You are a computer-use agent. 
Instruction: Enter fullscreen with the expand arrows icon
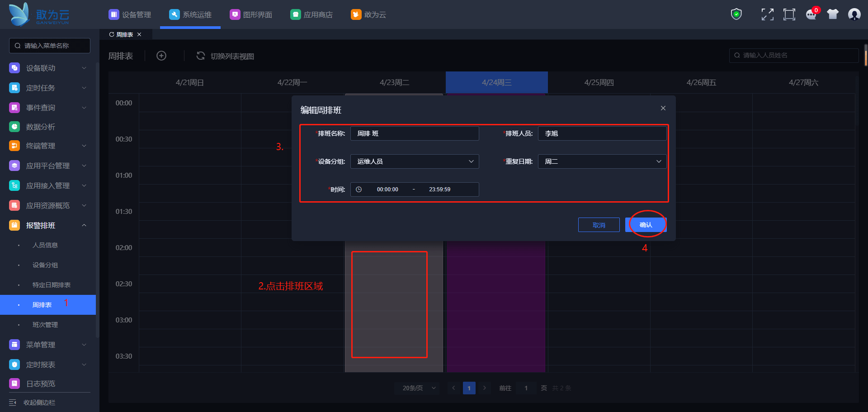(767, 14)
